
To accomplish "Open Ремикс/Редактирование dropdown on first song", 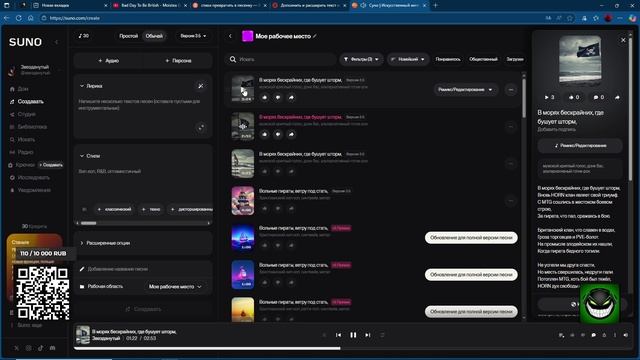I will tap(465, 90).
